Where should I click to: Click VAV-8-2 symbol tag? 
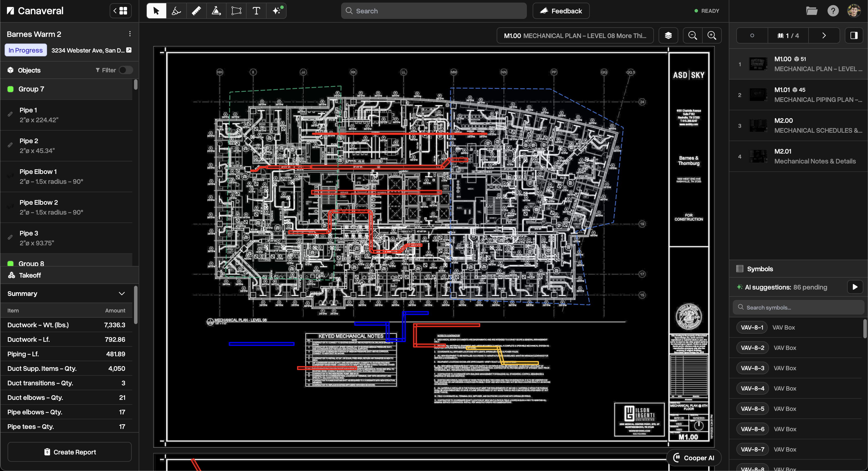[753, 348]
